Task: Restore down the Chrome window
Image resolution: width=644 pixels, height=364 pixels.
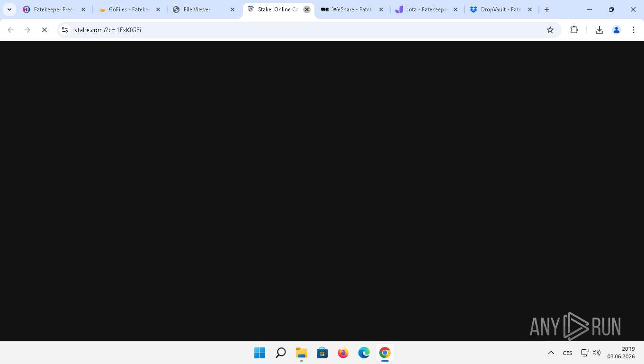Action: 611,9
